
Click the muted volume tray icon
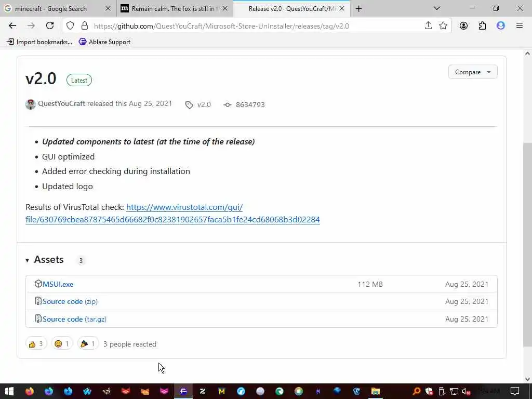[x=466, y=391]
